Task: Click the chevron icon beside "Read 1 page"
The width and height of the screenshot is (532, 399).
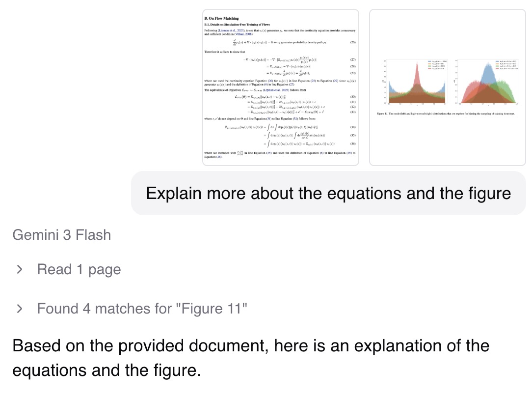Action: pyautogui.click(x=19, y=269)
